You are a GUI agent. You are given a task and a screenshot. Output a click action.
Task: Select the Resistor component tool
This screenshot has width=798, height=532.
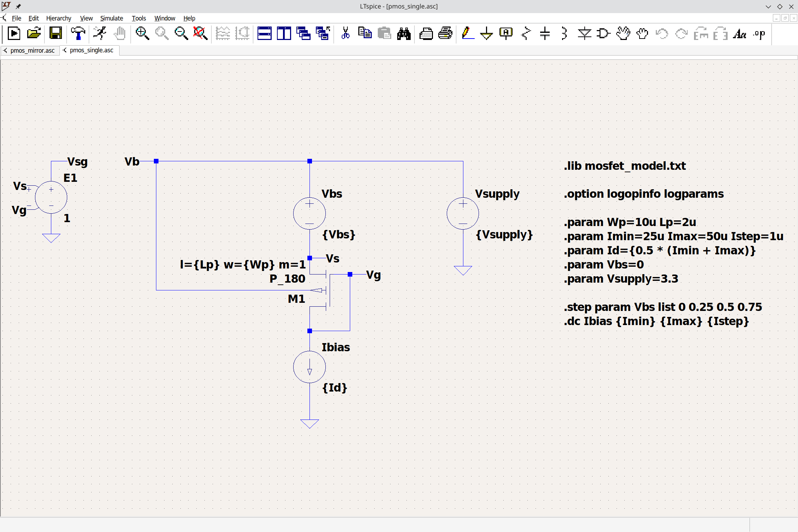tap(526, 34)
